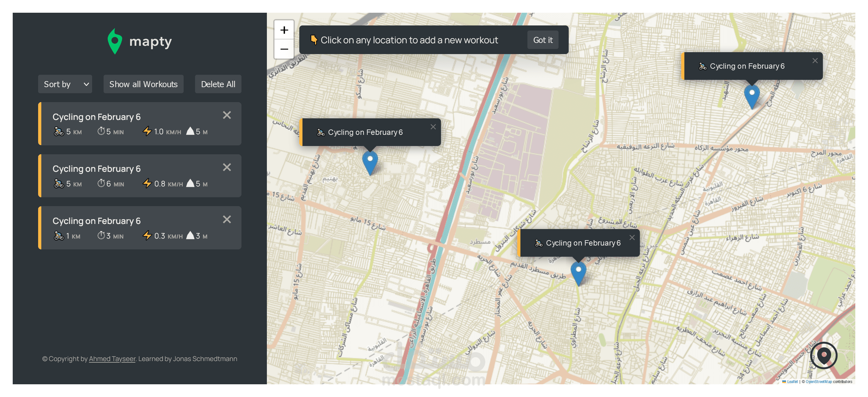
Task: Open the Ahmed Tayseer link
Action: 112,359
